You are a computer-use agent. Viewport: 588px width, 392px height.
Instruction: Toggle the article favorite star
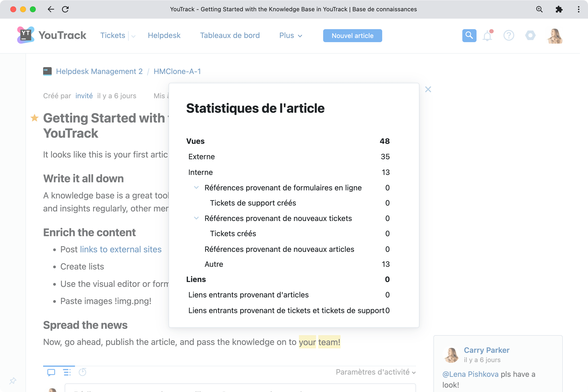click(x=34, y=118)
